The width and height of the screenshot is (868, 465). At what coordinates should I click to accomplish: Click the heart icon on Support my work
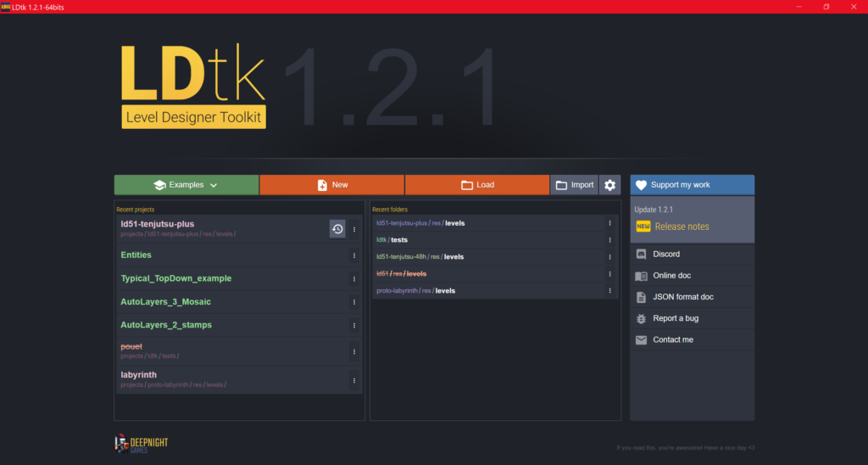point(641,185)
